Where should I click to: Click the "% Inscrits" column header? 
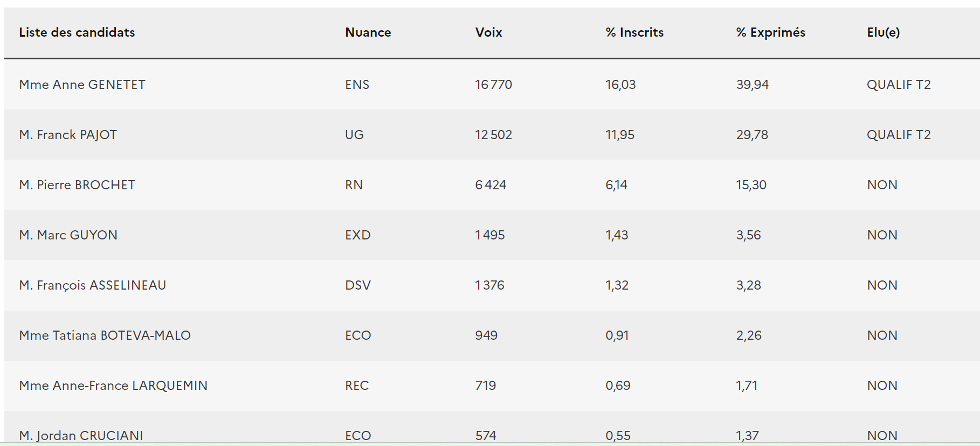tap(634, 32)
